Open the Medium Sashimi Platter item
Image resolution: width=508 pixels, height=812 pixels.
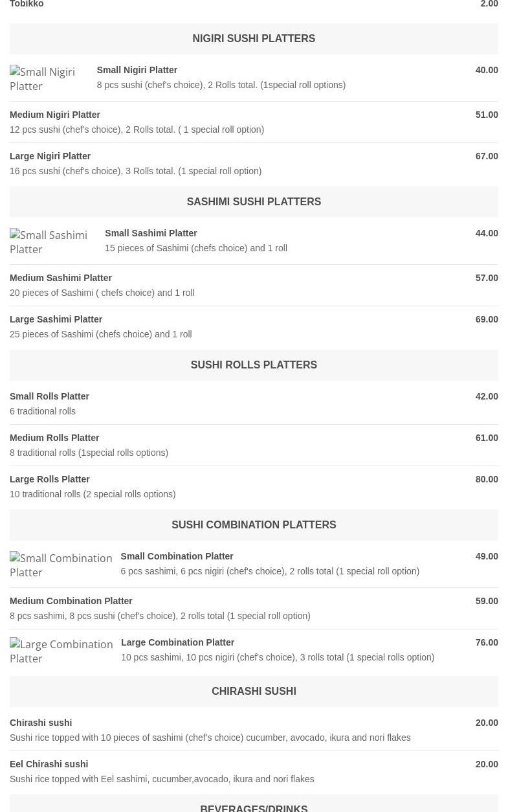click(61, 278)
